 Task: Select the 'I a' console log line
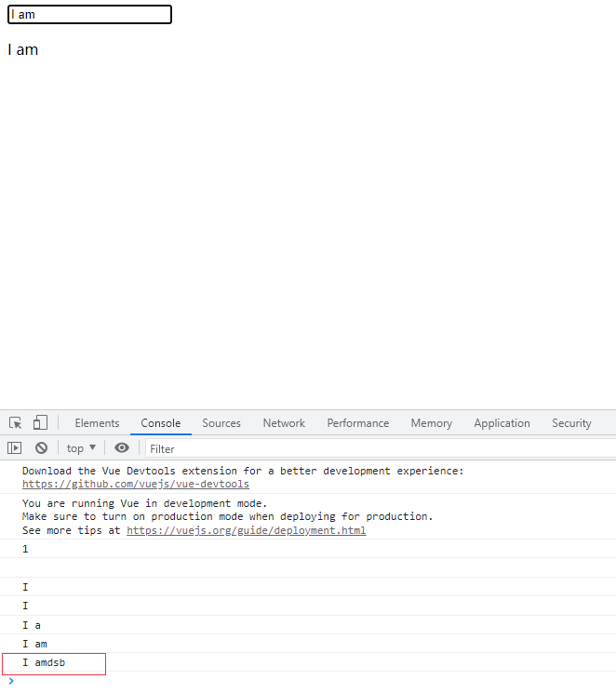308,625
